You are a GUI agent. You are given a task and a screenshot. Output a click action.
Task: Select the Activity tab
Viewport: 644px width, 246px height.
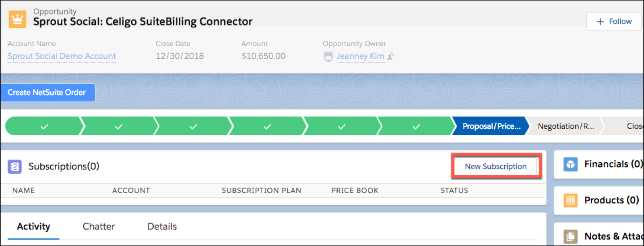pyautogui.click(x=33, y=226)
